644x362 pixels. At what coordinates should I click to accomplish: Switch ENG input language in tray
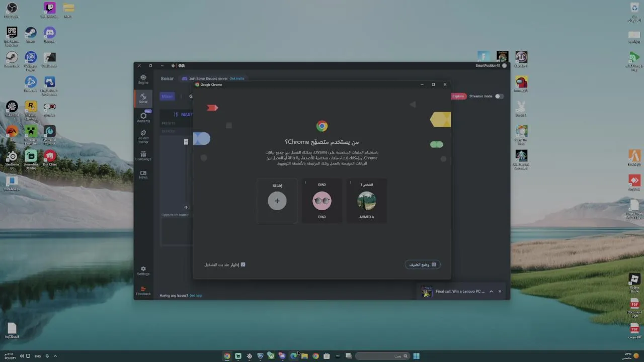point(38,356)
